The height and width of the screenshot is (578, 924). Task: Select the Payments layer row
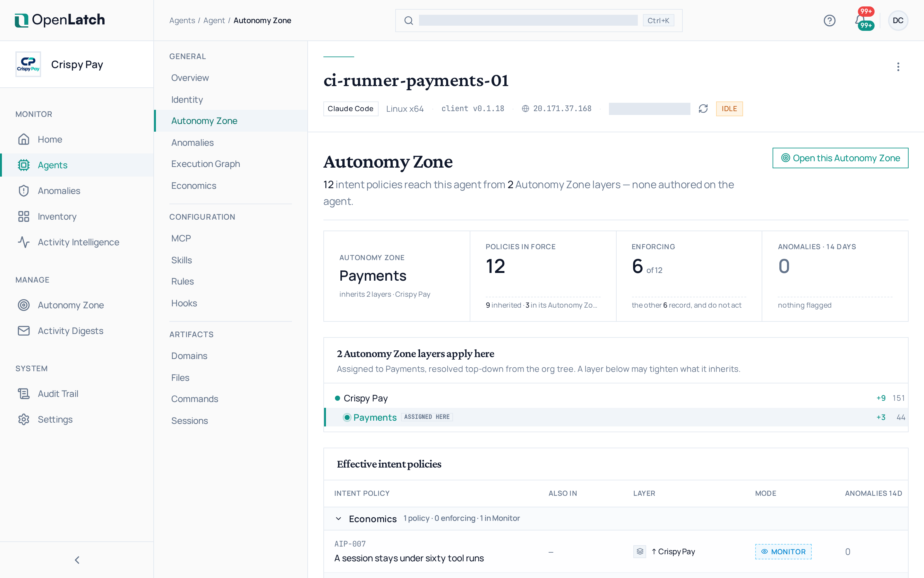(615, 417)
